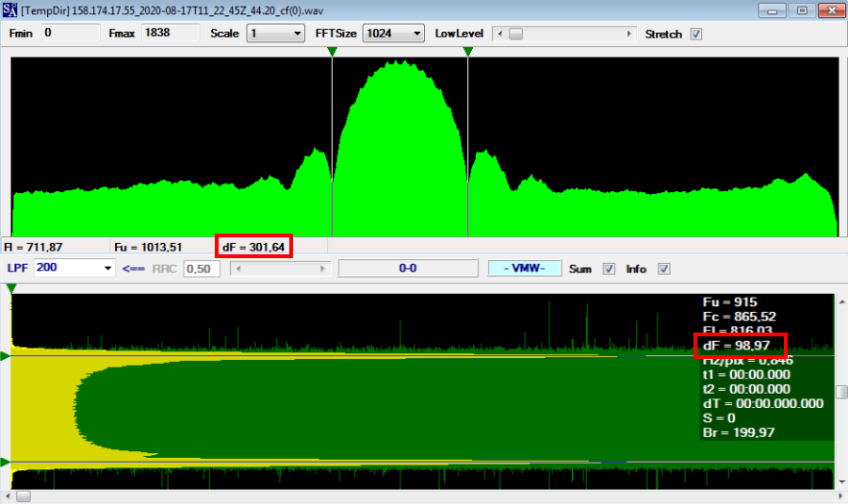Open the FFTSize dropdown showing 1024
The image size is (848, 504).
(393, 34)
